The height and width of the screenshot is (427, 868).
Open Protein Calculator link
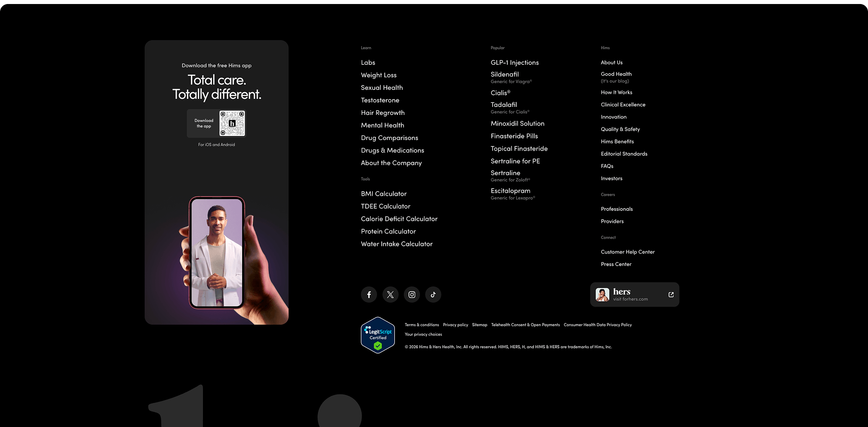point(388,231)
